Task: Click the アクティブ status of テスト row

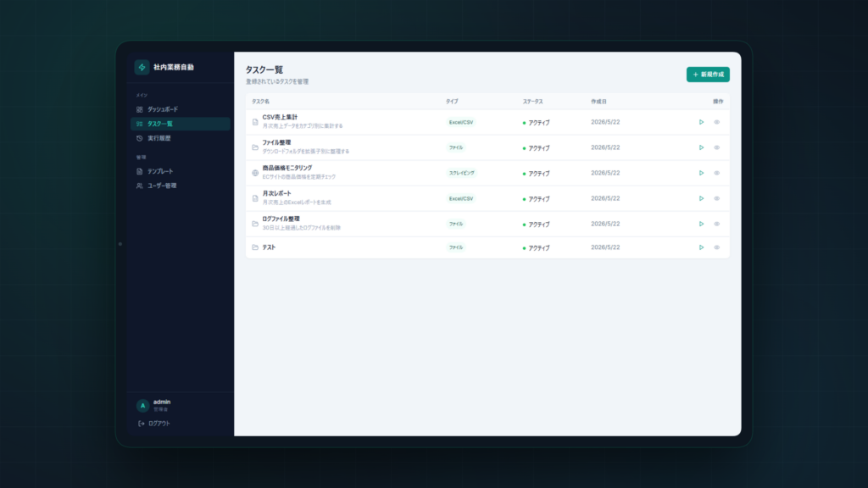Action: [537, 248]
